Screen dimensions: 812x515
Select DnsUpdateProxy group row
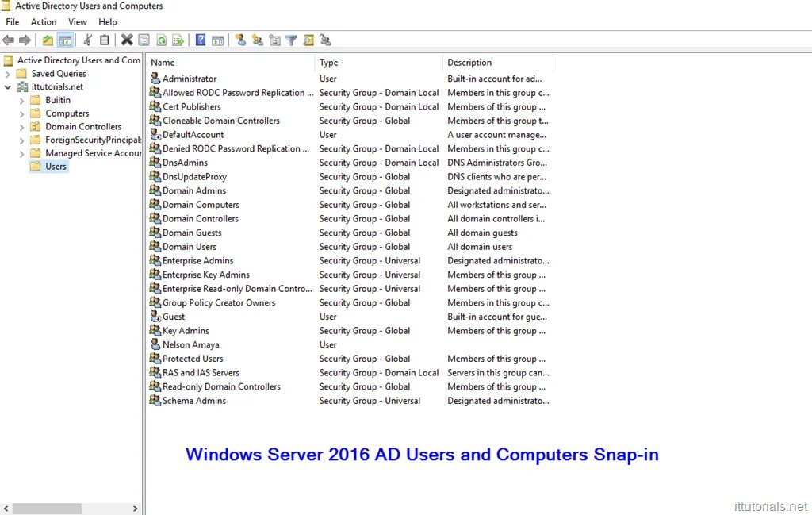pyautogui.click(x=194, y=176)
